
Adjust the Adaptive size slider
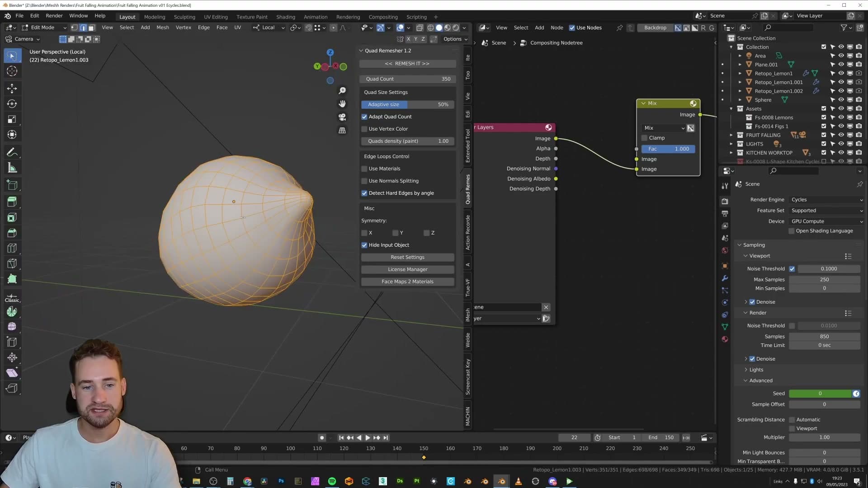(x=407, y=104)
